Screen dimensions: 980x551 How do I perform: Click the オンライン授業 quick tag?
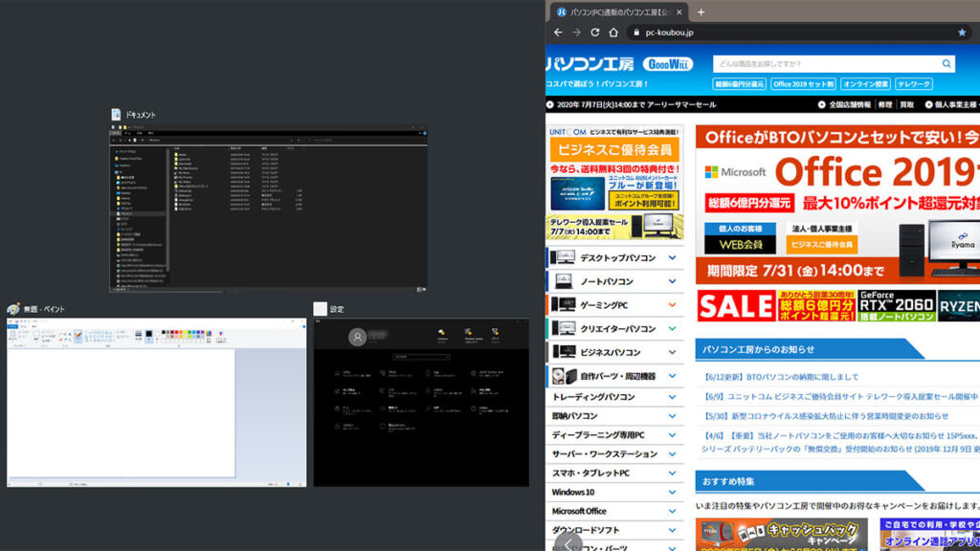(865, 84)
